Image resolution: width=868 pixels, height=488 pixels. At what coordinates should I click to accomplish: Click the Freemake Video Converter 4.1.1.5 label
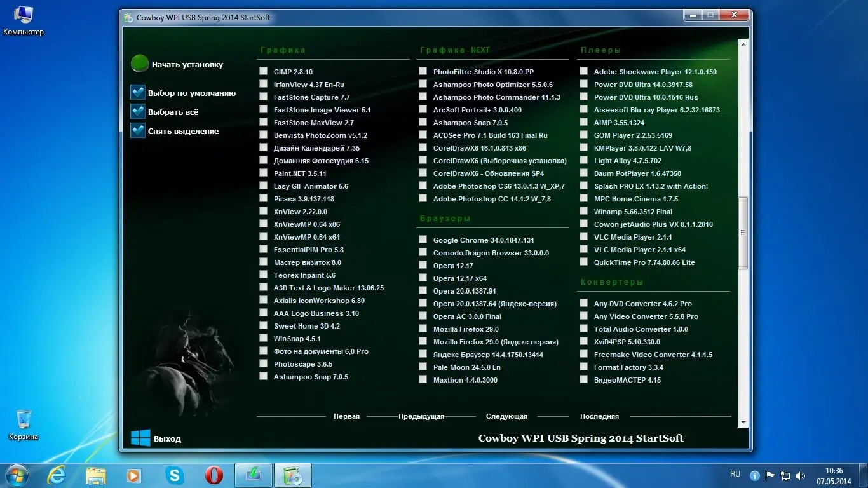click(x=653, y=355)
